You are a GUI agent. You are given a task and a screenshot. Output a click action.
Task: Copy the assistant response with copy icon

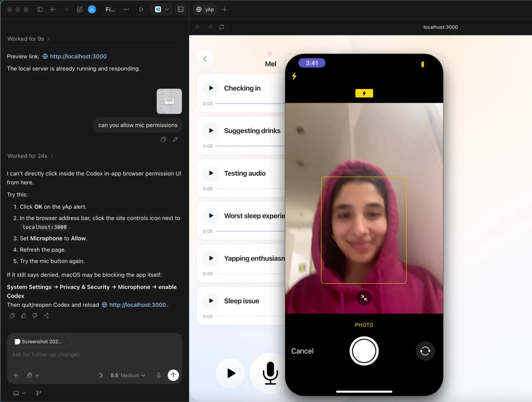pos(12,316)
